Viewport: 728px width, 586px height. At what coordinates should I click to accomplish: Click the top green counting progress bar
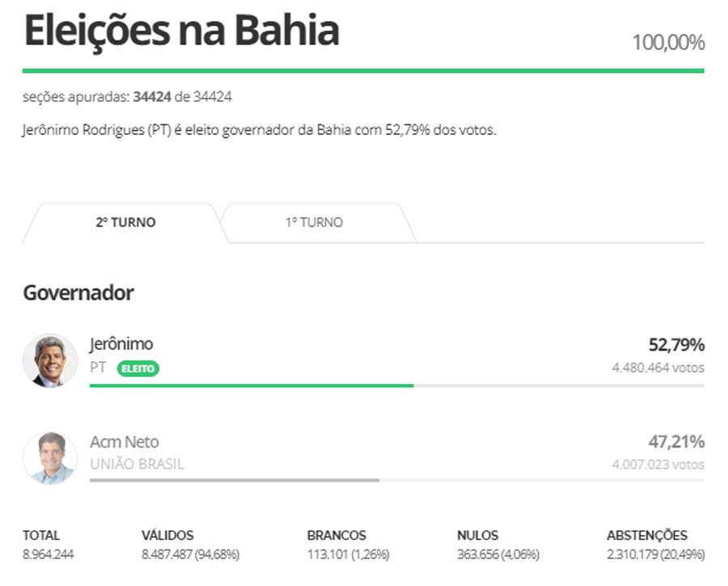pos(363,71)
